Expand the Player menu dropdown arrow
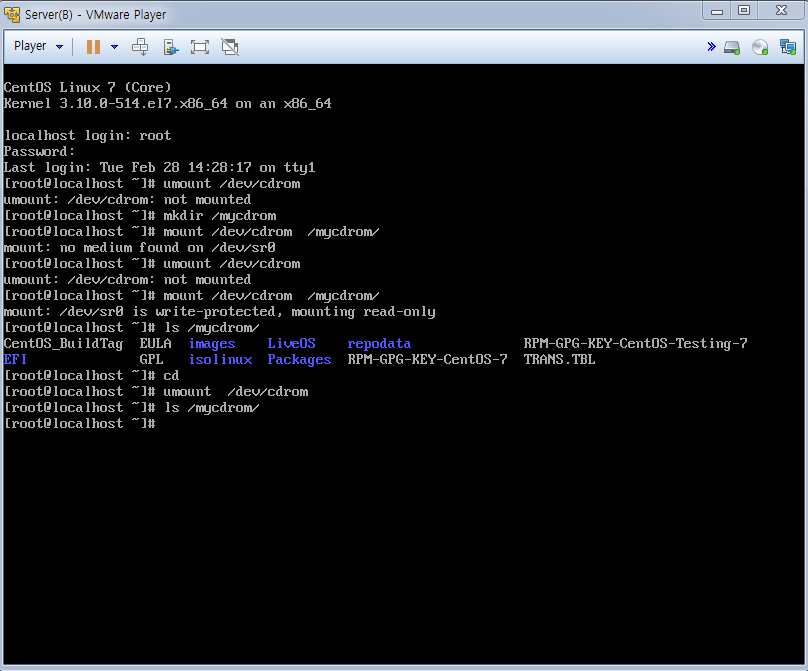This screenshot has width=808, height=671. point(59,47)
